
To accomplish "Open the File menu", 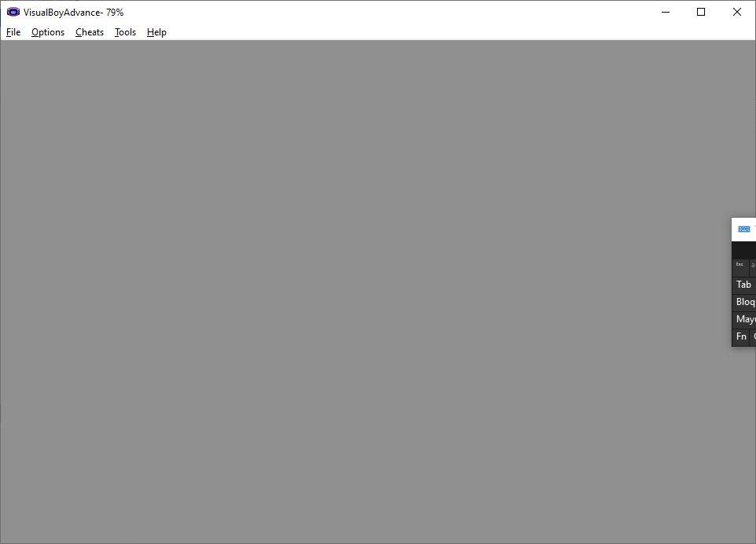I will pyautogui.click(x=13, y=32).
